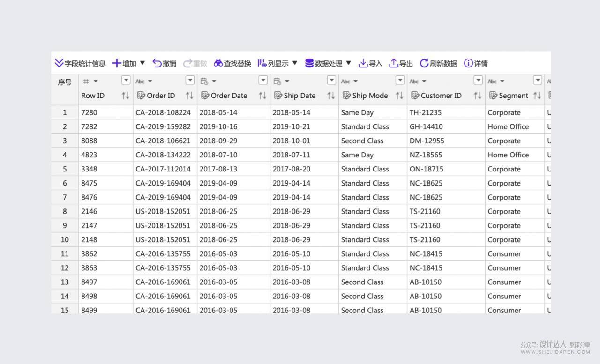Open the boxed dropdown in the Ship Date column header
The image size is (600, 364).
(x=331, y=80)
